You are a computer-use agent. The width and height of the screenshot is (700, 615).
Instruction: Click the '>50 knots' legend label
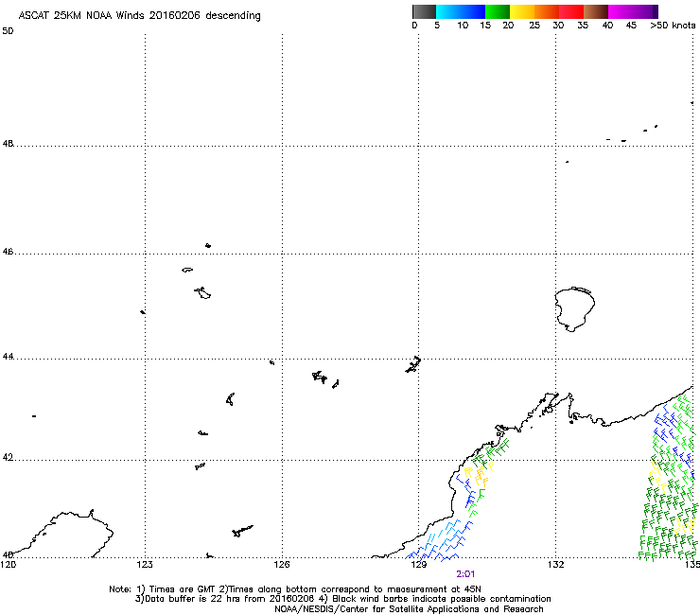[x=673, y=25]
